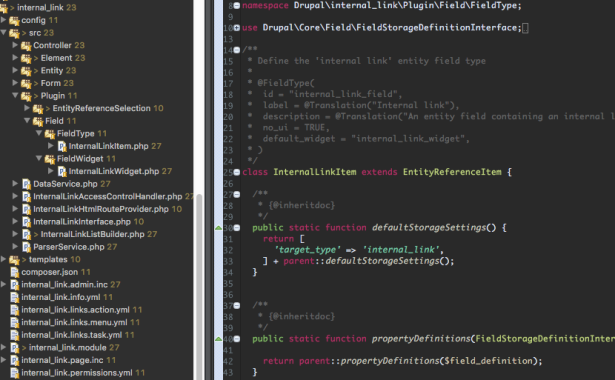The image size is (615, 380).
Task: Click the Form folder icon
Action: (x=26, y=83)
